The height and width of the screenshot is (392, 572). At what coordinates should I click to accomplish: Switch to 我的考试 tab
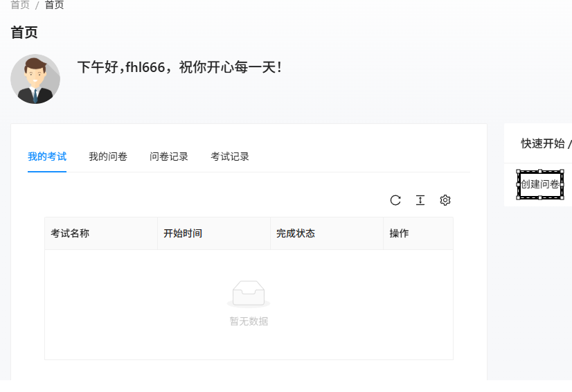pyautogui.click(x=47, y=157)
